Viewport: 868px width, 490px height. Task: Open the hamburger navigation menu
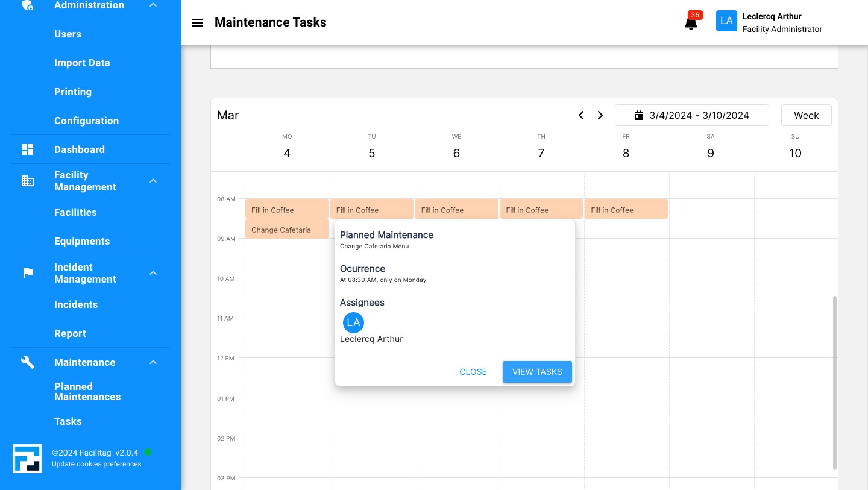click(x=198, y=23)
